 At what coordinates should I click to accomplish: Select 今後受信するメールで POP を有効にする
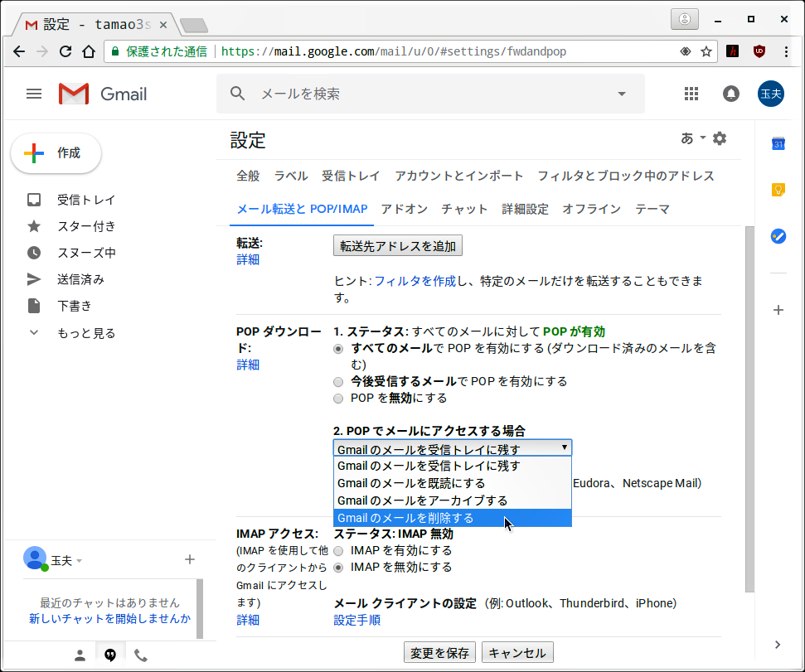pos(337,382)
